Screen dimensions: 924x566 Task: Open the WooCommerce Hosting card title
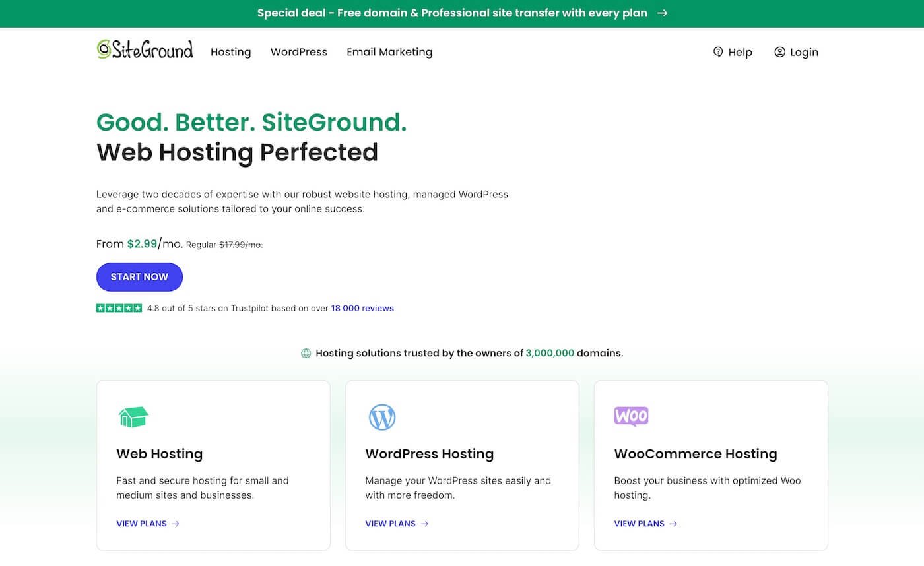point(696,454)
